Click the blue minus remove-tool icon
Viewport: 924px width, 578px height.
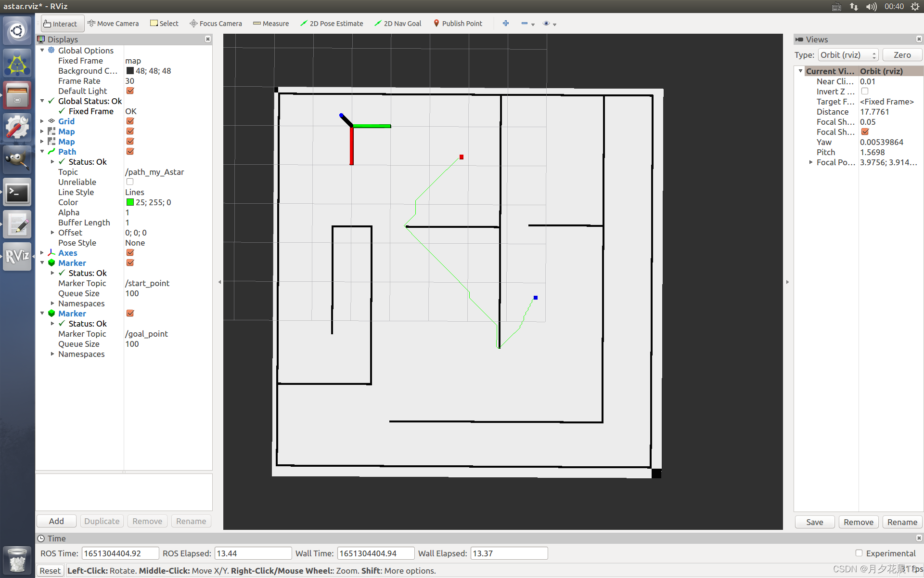(525, 23)
